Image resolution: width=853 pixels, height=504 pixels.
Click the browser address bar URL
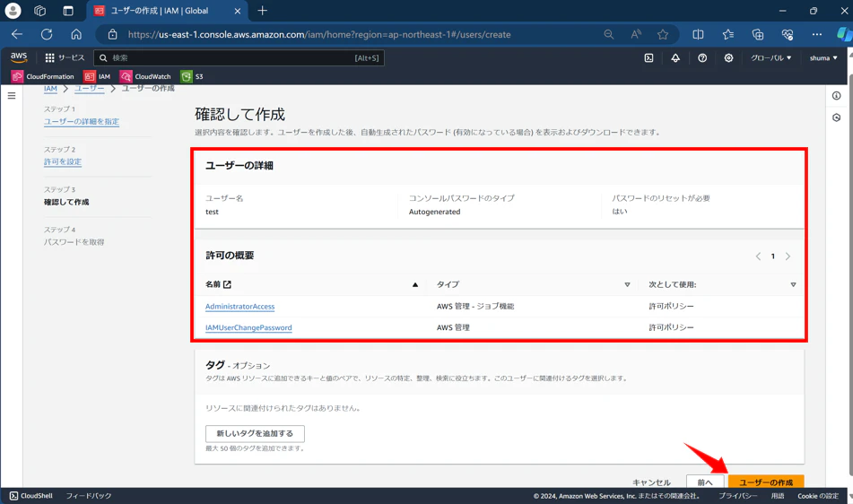click(x=319, y=34)
